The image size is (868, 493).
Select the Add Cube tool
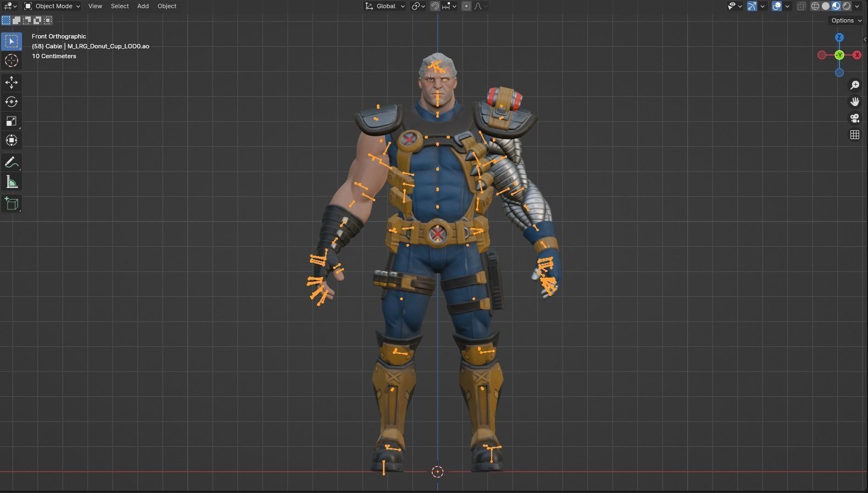12,204
